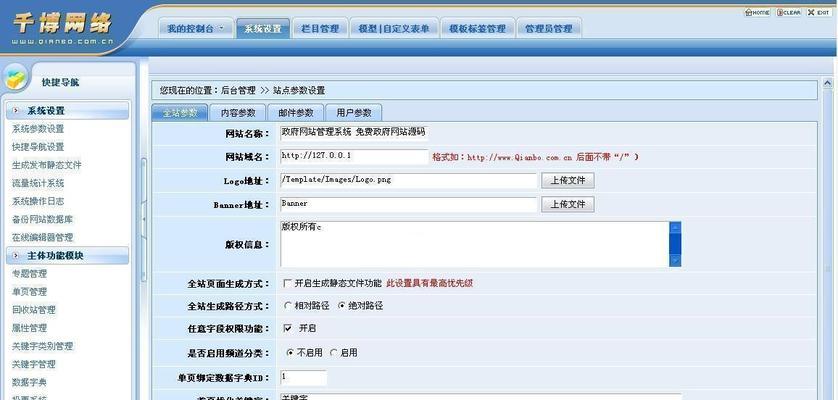The width and height of the screenshot is (838, 400).
Task: Choose 启用 radio for 是否启用频道分类
Action: [x=333, y=353]
